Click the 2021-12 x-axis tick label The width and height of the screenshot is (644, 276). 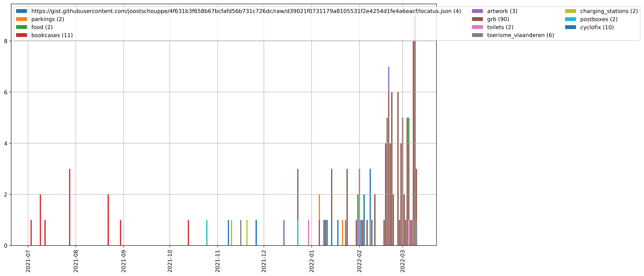click(x=264, y=261)
